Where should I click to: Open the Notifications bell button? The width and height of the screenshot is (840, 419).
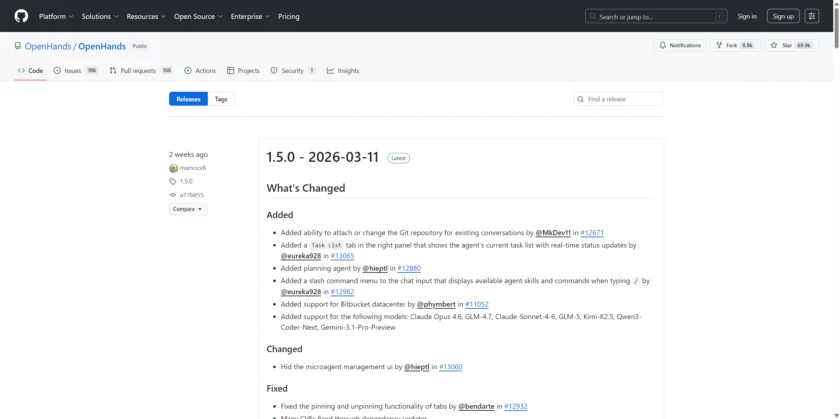coord(680,45)
